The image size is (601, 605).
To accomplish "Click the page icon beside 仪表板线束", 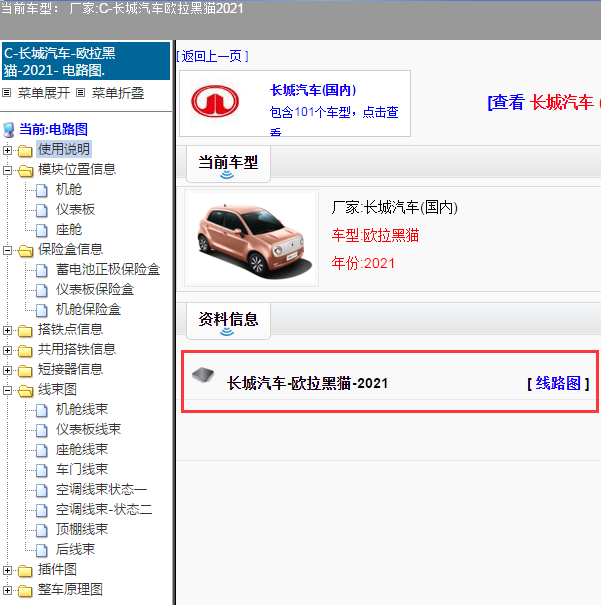I will [x=42, y=431].
